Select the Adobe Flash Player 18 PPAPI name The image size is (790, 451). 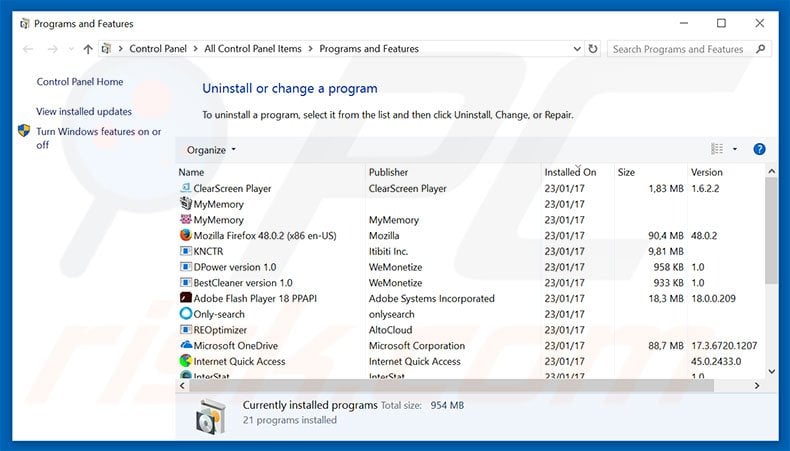point(255,298)
